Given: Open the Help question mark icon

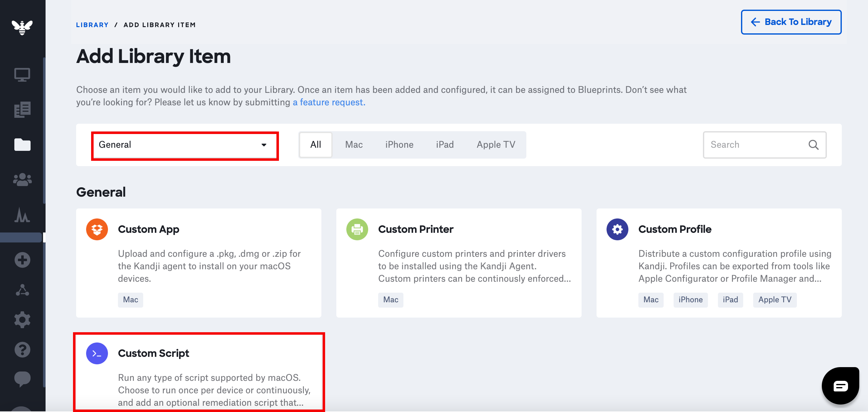Looking at the screenshot, I should (22, 350).
